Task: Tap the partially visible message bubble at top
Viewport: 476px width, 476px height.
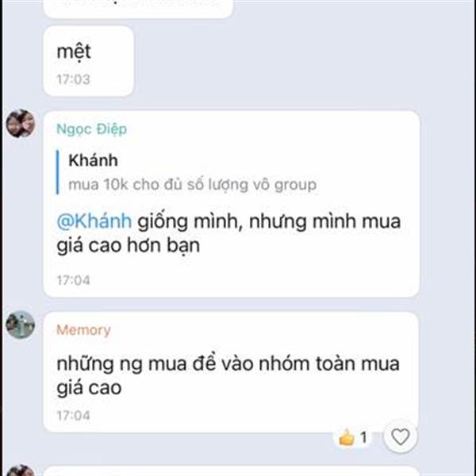Action: click(138, 9)
